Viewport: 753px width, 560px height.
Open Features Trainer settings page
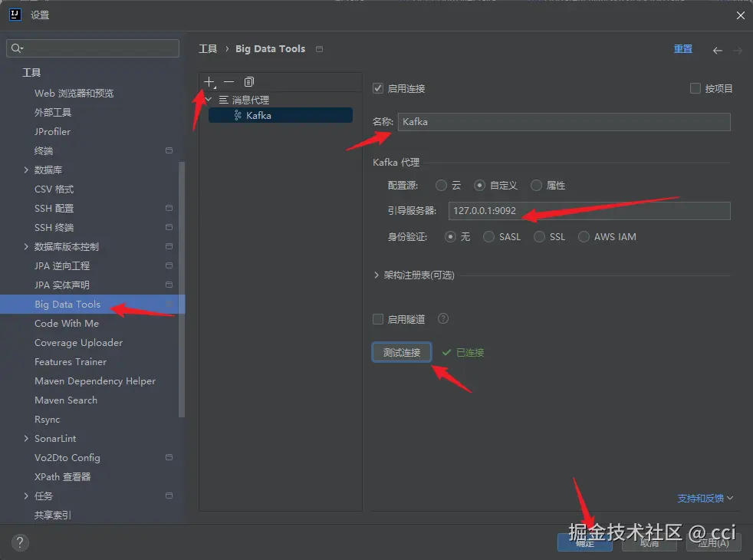coord(71,361)
